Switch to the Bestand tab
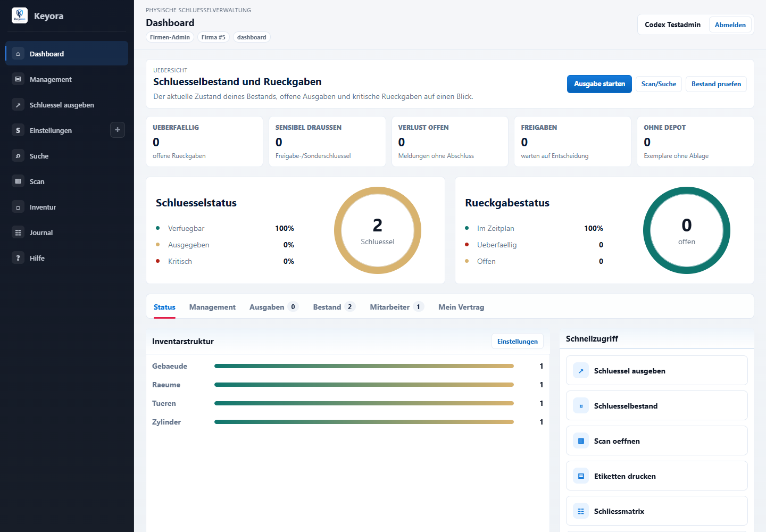The height and width of the screenshot is (532, 766). 334,307
